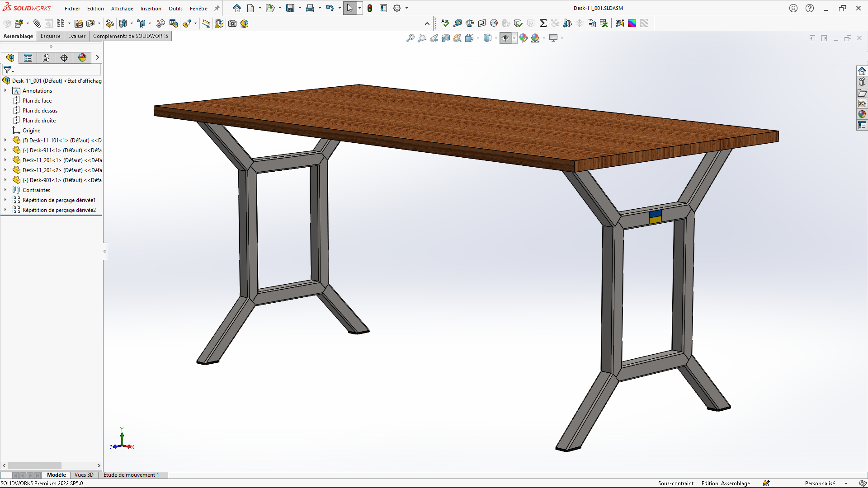This screenshot has height=488, width=868.
Task: Click the Take Snapshot camera icon
Action: [232, 23]
